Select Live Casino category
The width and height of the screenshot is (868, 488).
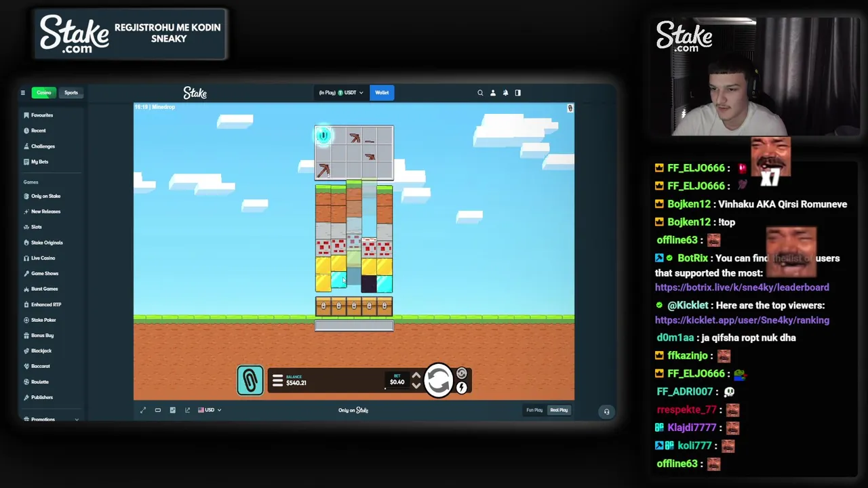pos(39,258)
